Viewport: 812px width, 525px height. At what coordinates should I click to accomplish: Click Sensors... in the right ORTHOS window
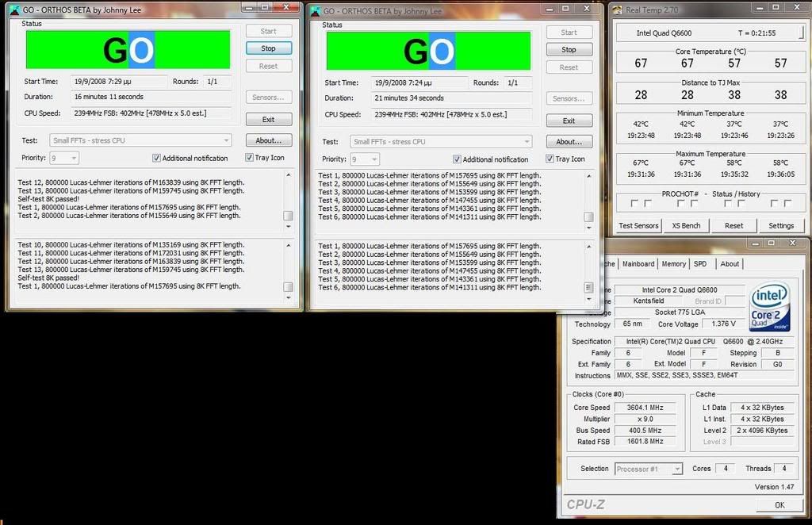pos(569,98)
